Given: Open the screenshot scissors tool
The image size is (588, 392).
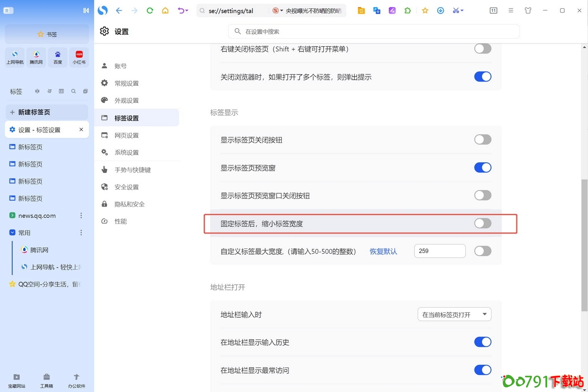Looking at the screenshot, I should (455, 10).
